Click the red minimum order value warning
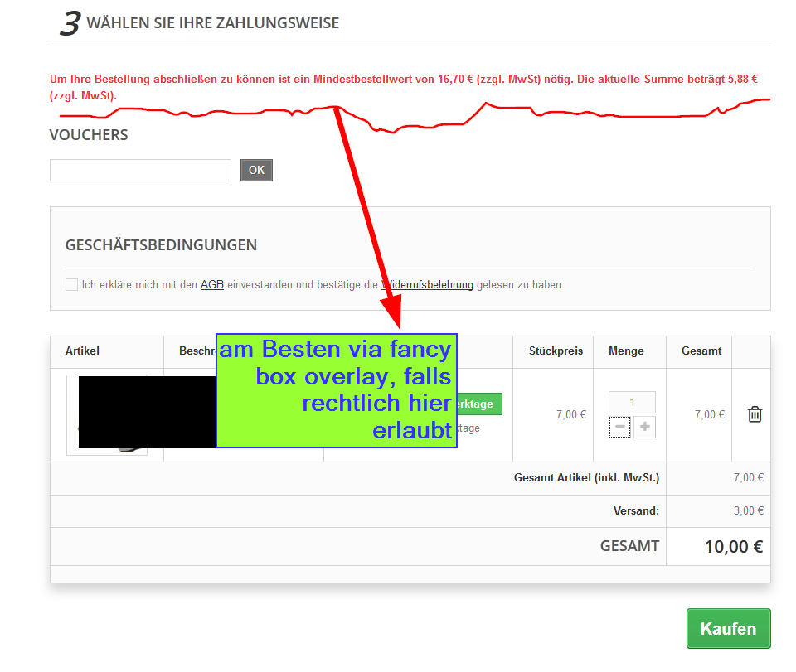The image size is (796, 672). tap(404, 87)
